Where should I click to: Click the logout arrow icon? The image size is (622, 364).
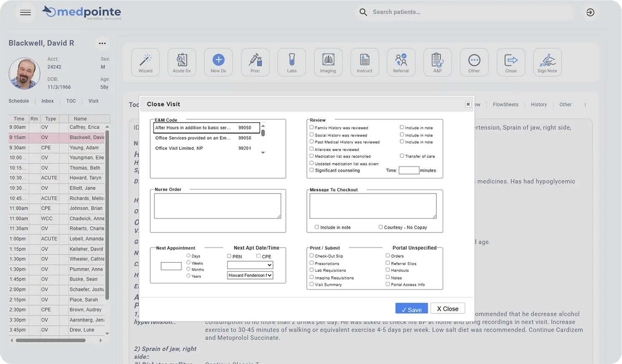[590, 13]
